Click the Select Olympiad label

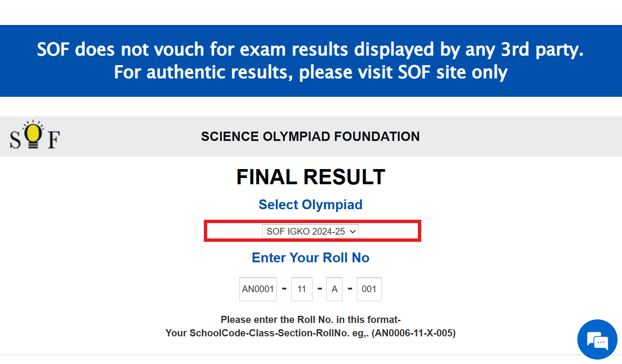pos(310,205)
